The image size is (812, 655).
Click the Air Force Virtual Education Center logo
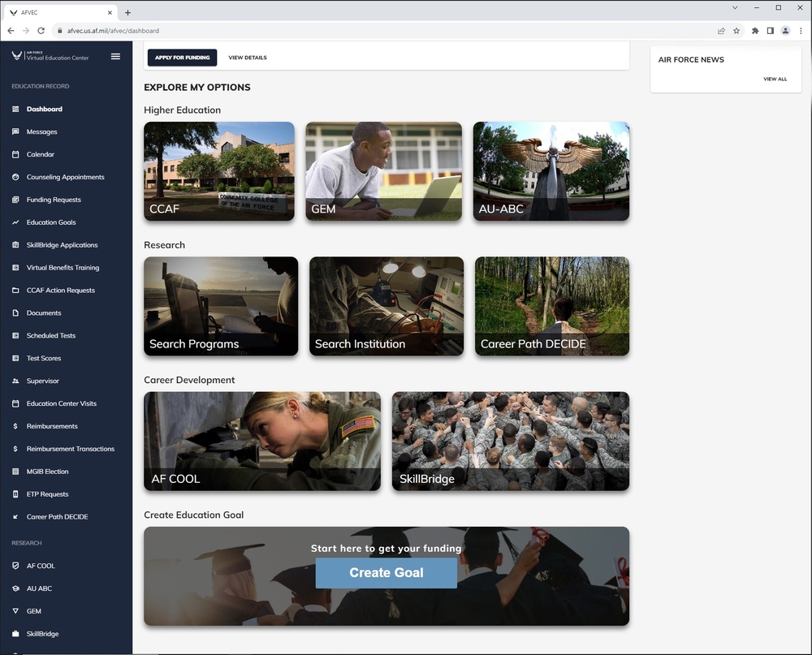[x=50, y=56]
